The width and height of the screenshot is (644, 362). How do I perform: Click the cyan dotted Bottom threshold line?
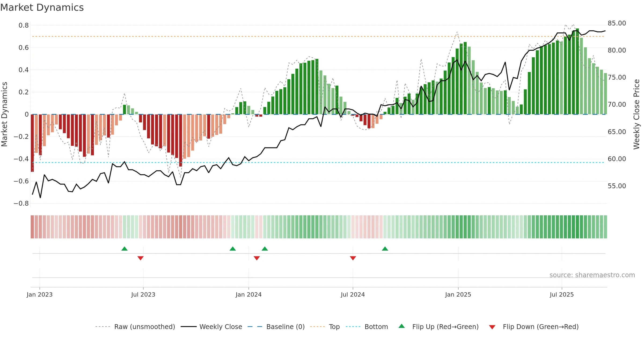pos(318,162)
